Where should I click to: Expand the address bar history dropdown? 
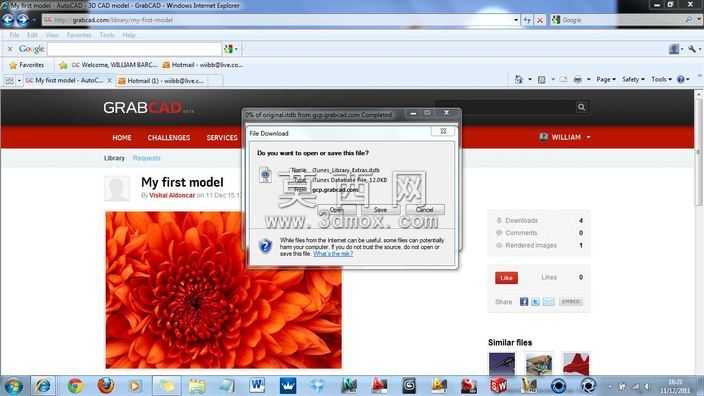coord(515,20)
